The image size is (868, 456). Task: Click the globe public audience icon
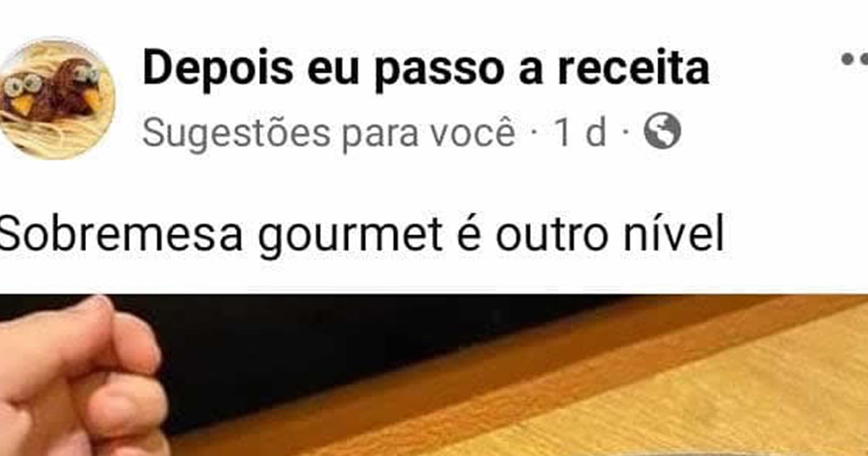pyautogui.click(x=662, y=132)
